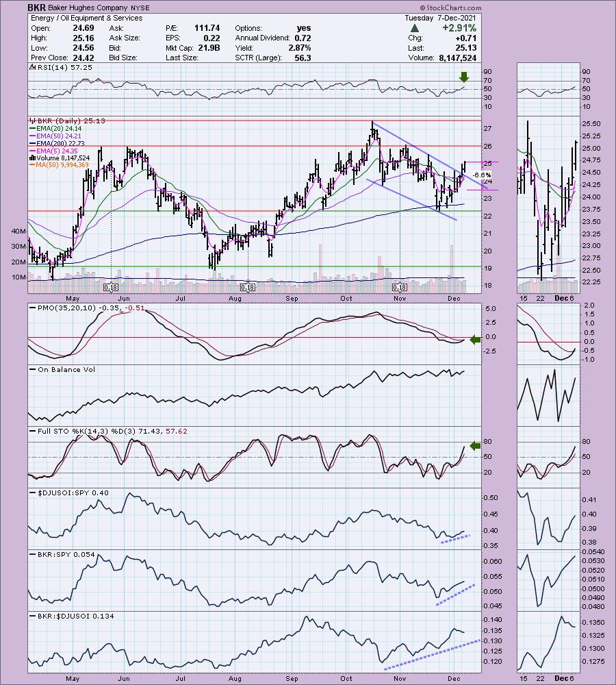Click the green up-triangle change indicator
This screenshot has width=616, height=685.
coord(415,28)
